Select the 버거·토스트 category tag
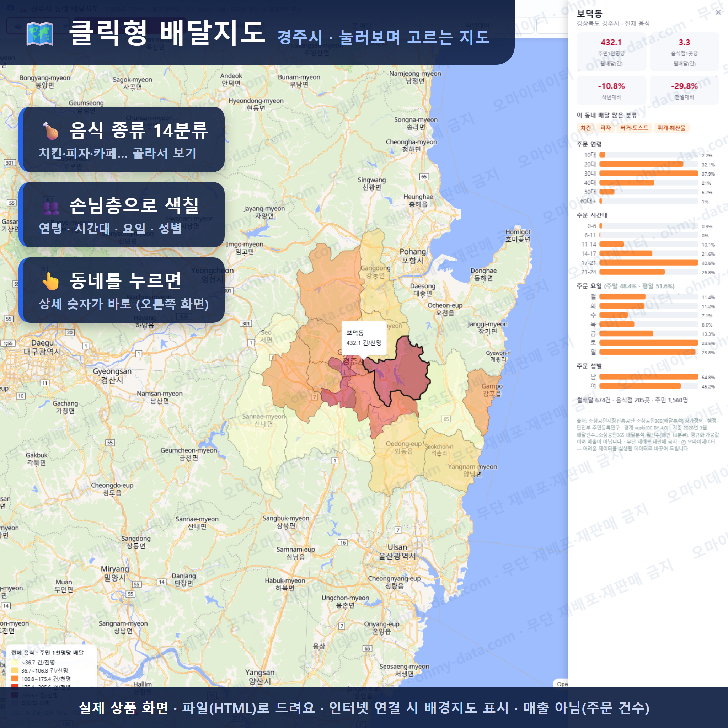Viewport: 728px width, 728px height. pyautogui.click(x=634, y=128)
